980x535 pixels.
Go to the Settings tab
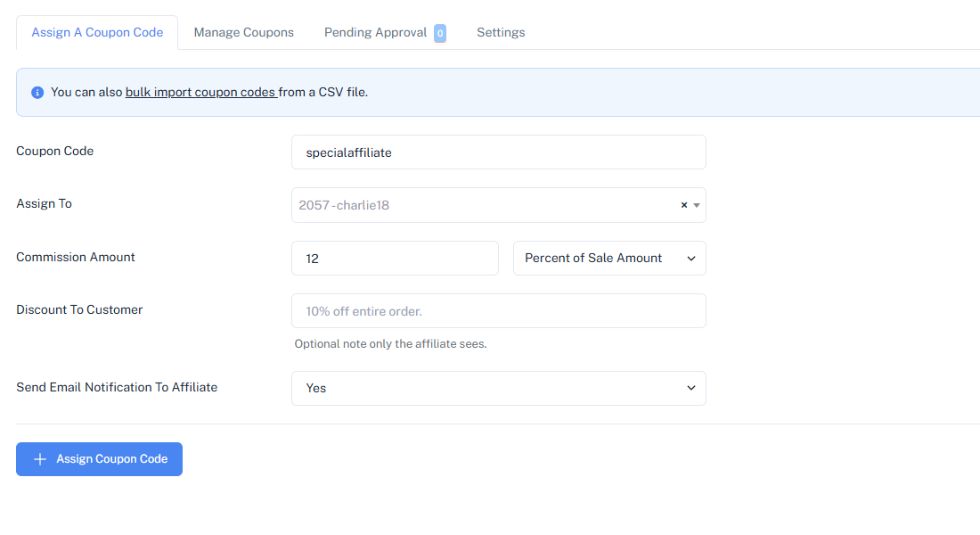[500, 31]
